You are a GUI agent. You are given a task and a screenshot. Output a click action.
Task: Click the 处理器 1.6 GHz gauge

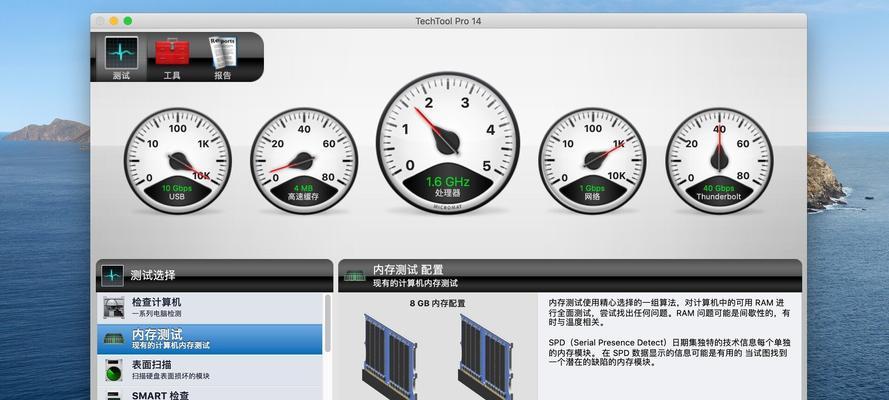pyautogui.click(x=448, y=142)
